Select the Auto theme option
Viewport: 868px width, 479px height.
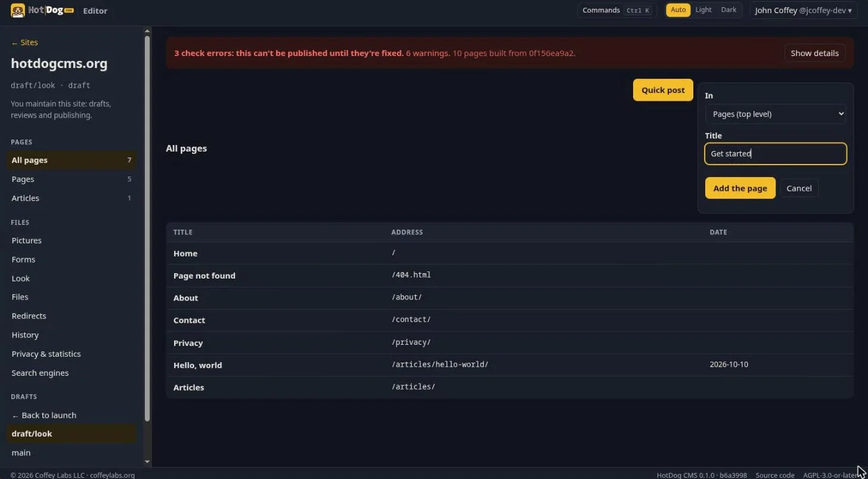point(678,10)
